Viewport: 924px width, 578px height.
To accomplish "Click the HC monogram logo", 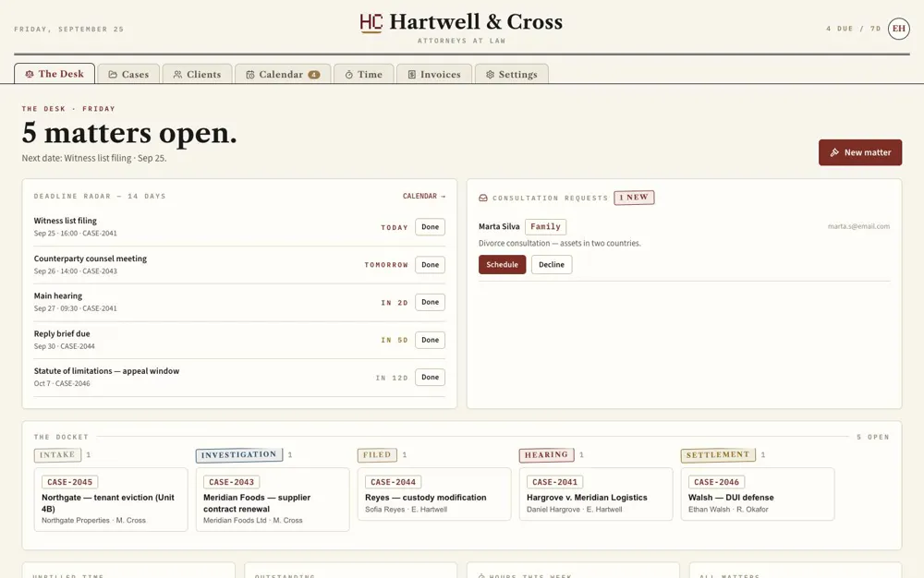I will (371, 23).
